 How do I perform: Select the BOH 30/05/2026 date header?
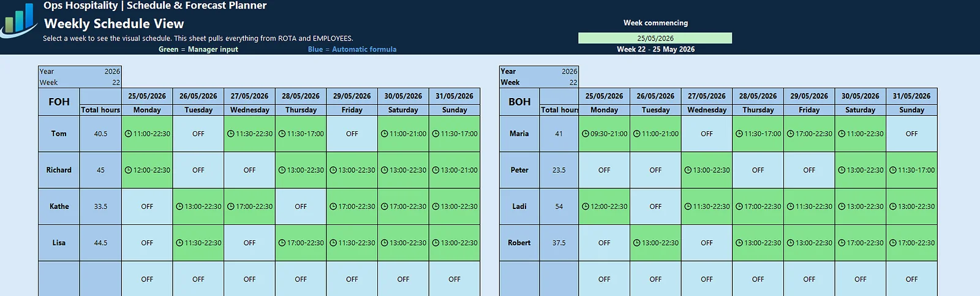[861, 96]
